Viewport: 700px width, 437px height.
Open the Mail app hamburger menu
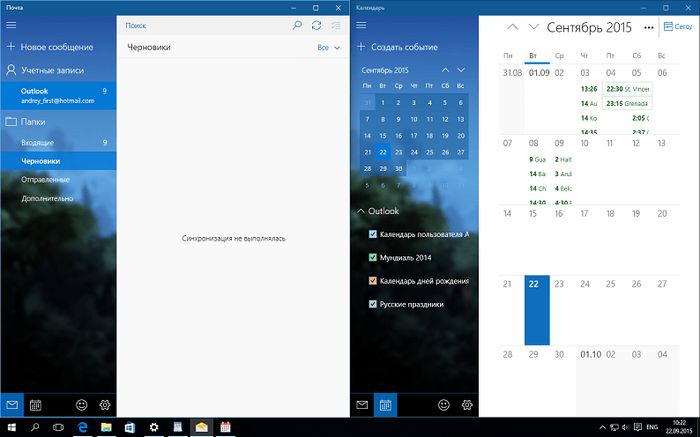pos(11,24)
